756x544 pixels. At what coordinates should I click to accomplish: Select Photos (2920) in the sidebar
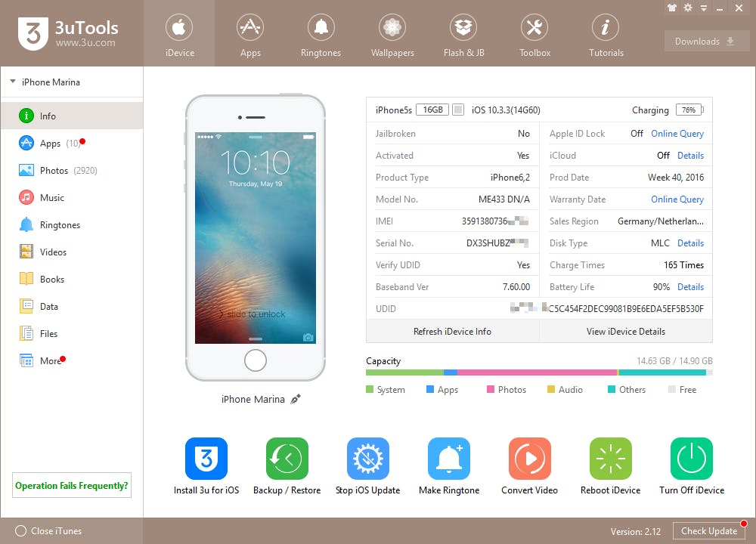(x=72, y=171)
